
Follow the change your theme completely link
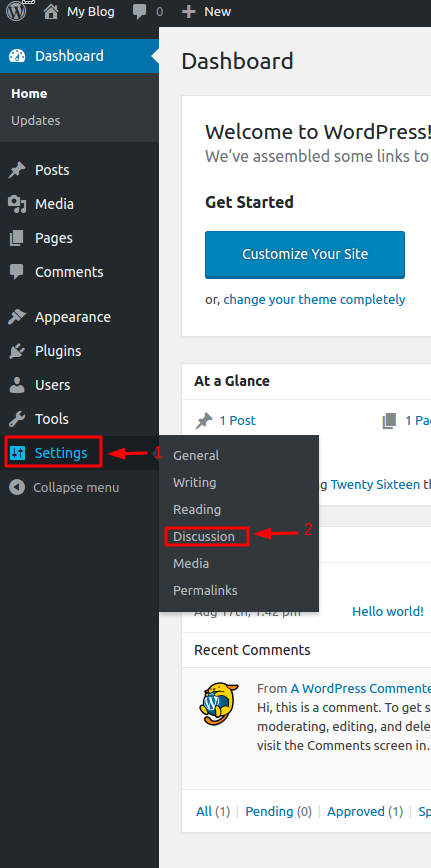click(314, 299)
